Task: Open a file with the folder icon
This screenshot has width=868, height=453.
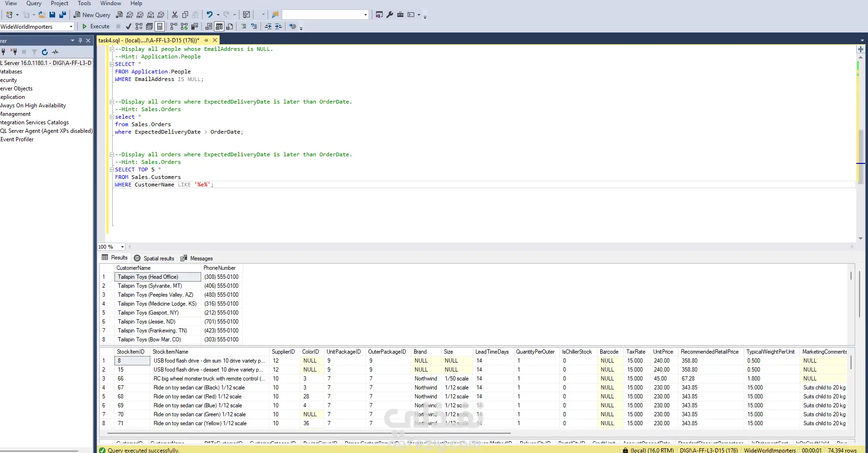Action: (41, 15)
